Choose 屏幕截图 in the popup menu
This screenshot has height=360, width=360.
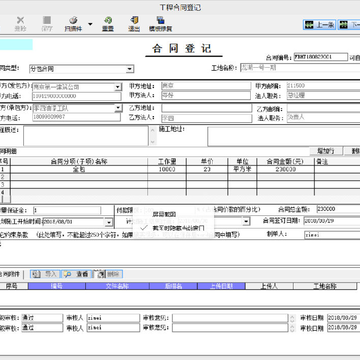pyautogui.click(x=164, y=214)
